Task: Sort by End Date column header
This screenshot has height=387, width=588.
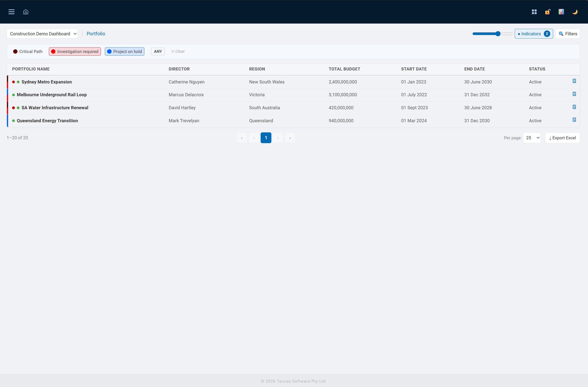Action: click(474, 69)
